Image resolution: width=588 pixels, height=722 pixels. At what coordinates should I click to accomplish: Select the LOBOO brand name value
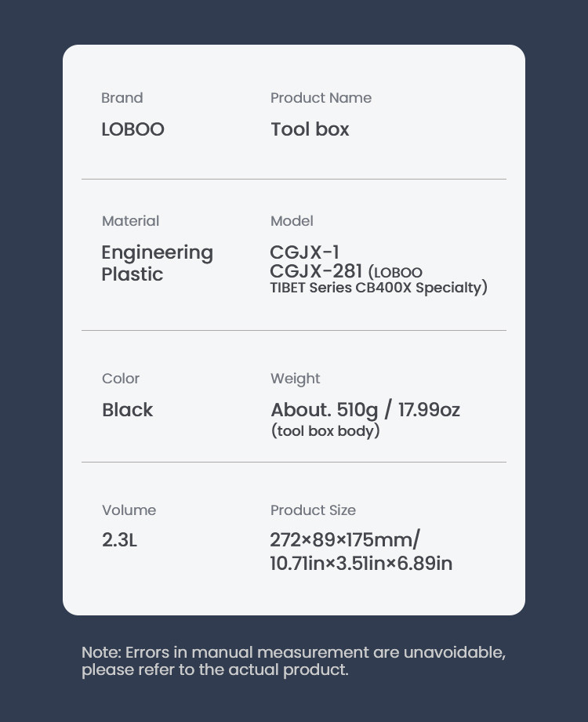(132, 129)
